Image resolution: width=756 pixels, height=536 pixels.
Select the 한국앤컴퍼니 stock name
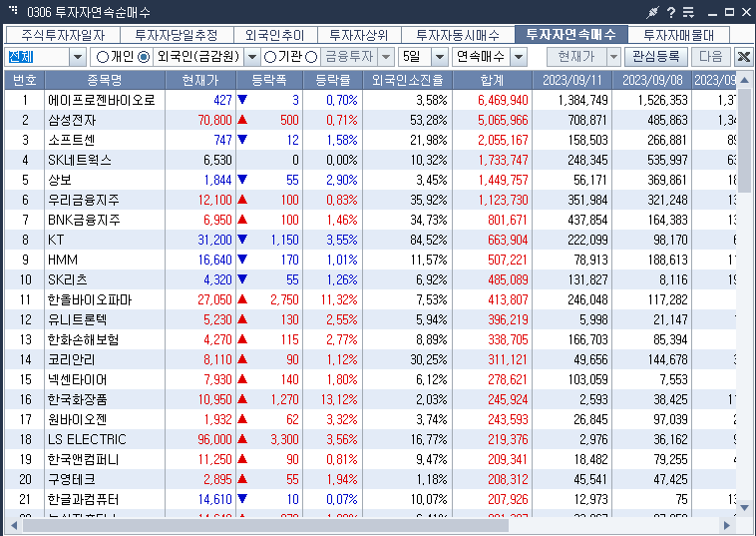coord(83,460)
